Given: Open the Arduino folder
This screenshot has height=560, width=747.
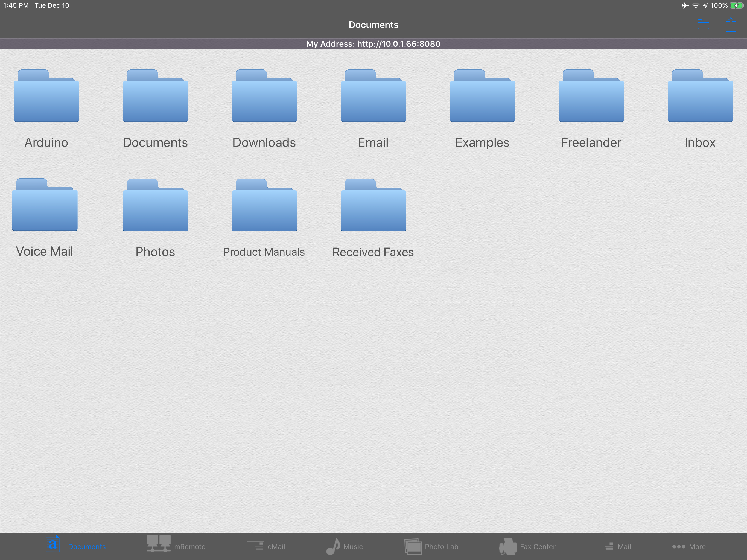Looking at the screenshot, I should [x=46, y=96].
